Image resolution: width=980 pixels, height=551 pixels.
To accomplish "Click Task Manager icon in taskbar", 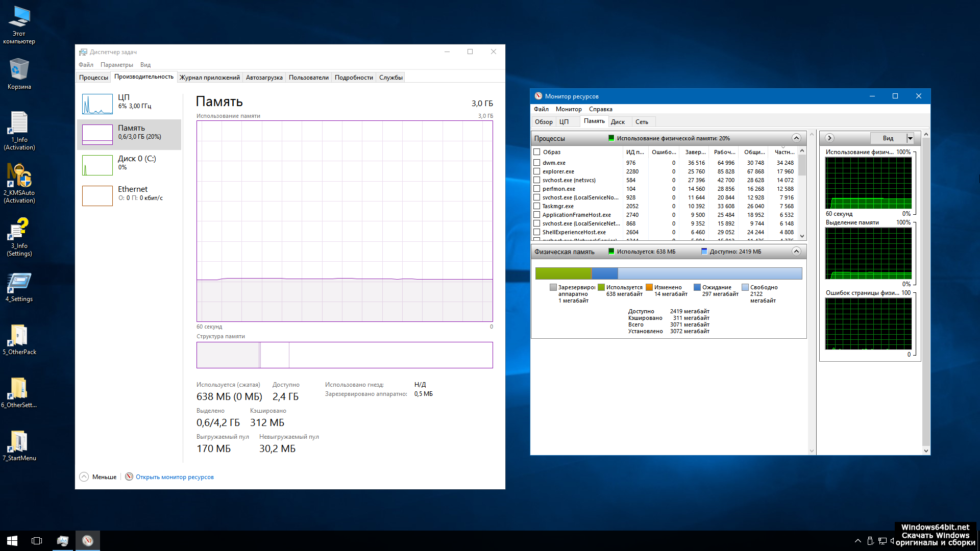I will tap(63, 541).
